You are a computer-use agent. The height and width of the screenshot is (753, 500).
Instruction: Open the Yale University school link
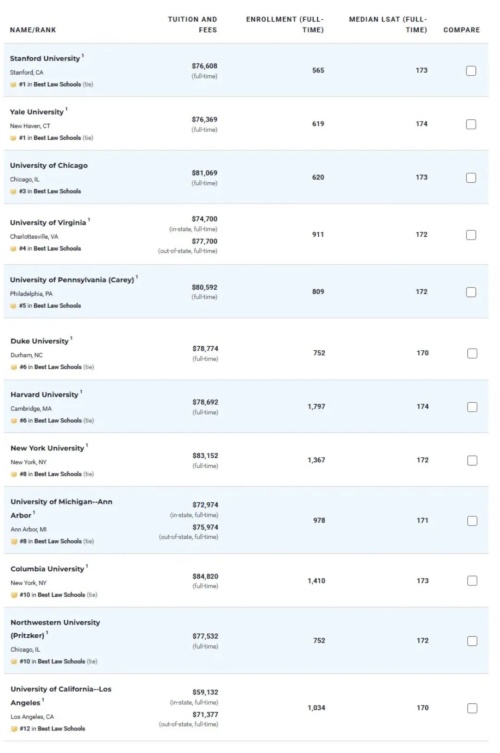point(37,112)
